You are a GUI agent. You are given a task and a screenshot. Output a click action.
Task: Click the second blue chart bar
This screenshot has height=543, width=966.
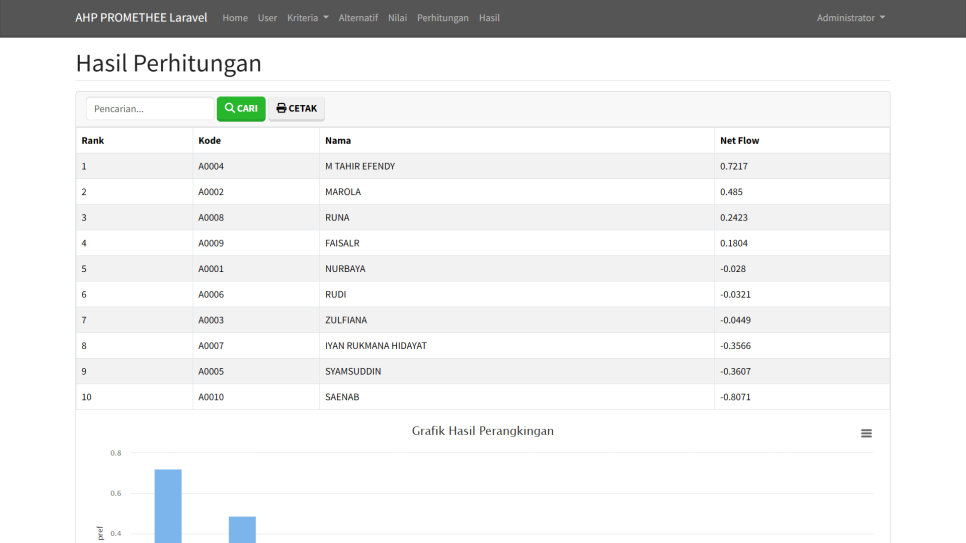242,529
